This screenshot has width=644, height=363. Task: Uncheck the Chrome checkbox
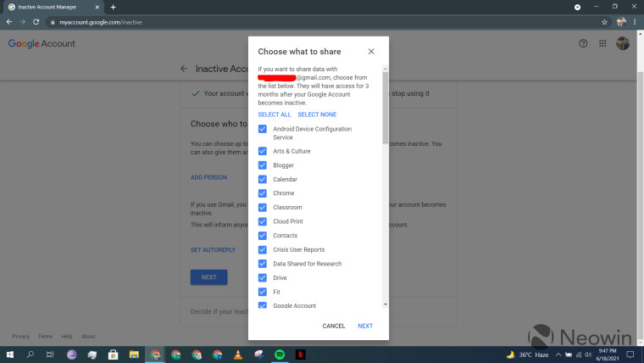[x=263, y=193]
